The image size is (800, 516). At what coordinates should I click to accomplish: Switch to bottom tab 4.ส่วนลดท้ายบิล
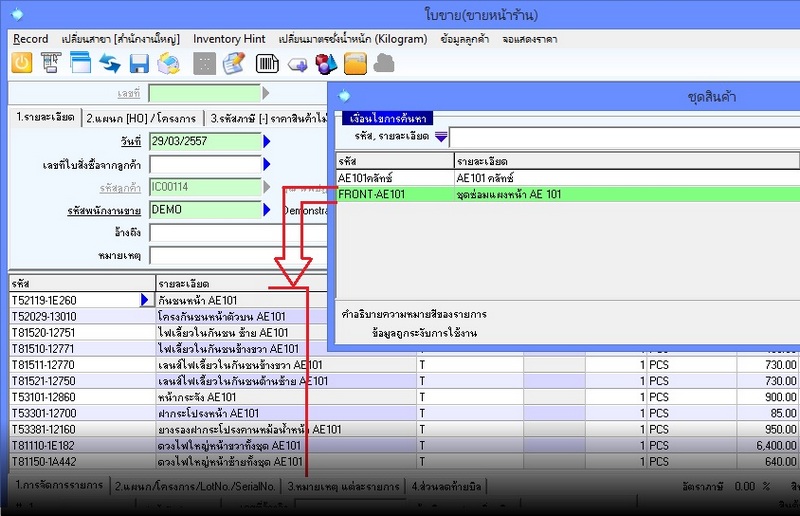pyautogui.click(x=447, y=486)
